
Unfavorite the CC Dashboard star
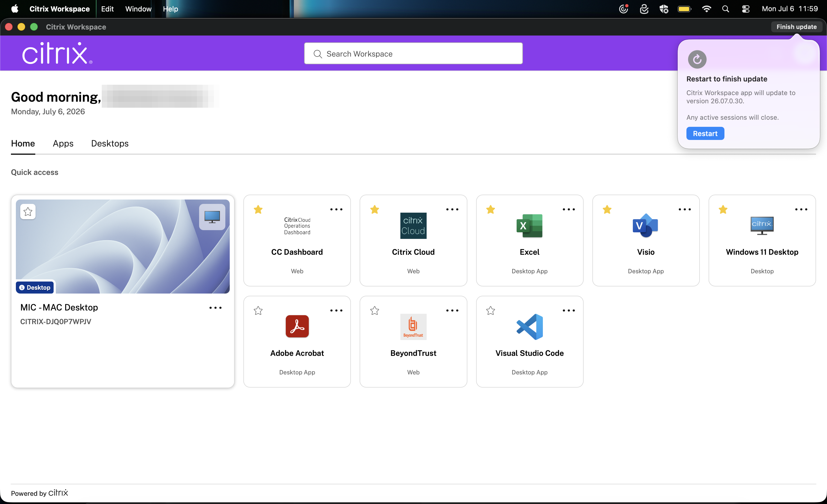[x=258, y=210]
